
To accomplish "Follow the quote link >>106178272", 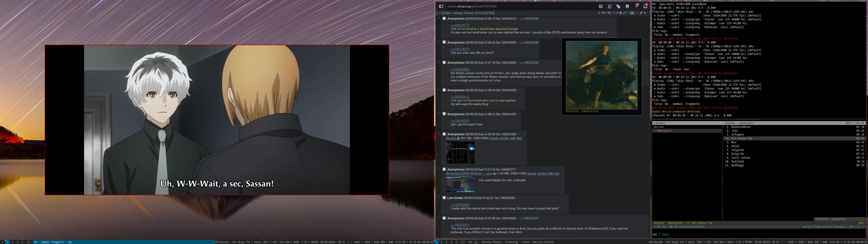I will coord(460,49).
